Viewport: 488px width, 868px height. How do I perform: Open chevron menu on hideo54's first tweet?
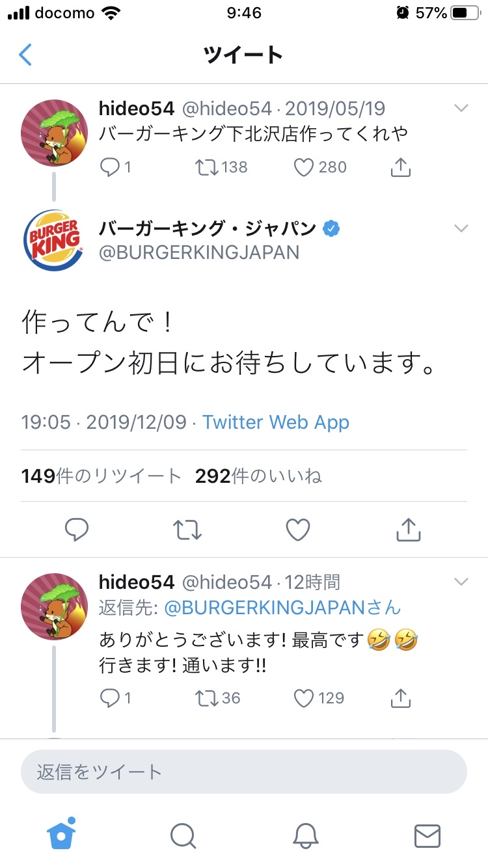point(461,109)
